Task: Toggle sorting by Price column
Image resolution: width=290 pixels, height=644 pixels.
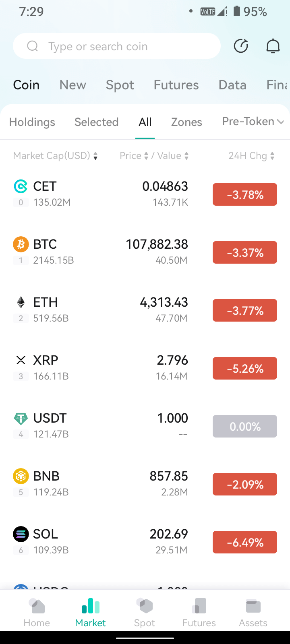Action: click(134, 156)
